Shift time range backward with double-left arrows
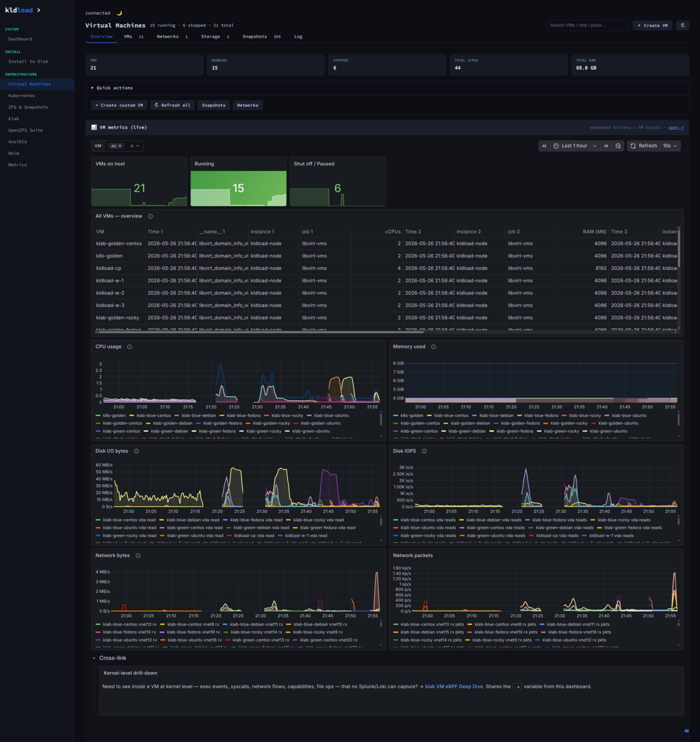700x742 pixels. coord(544,146)
